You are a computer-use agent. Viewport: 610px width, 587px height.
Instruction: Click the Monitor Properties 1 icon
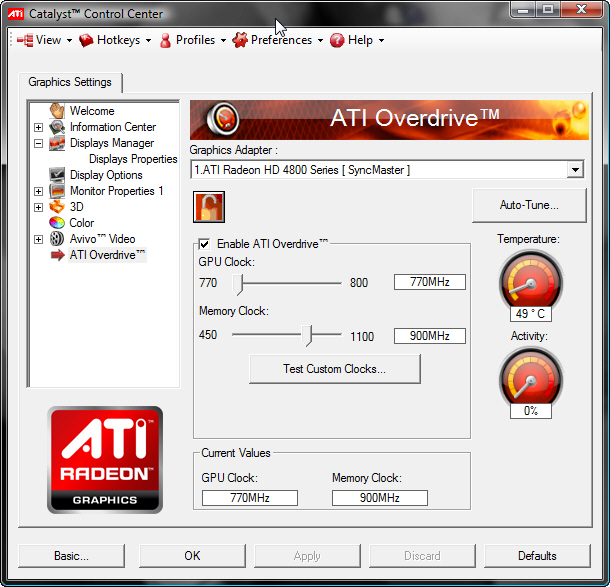click(x=57, y=191)
